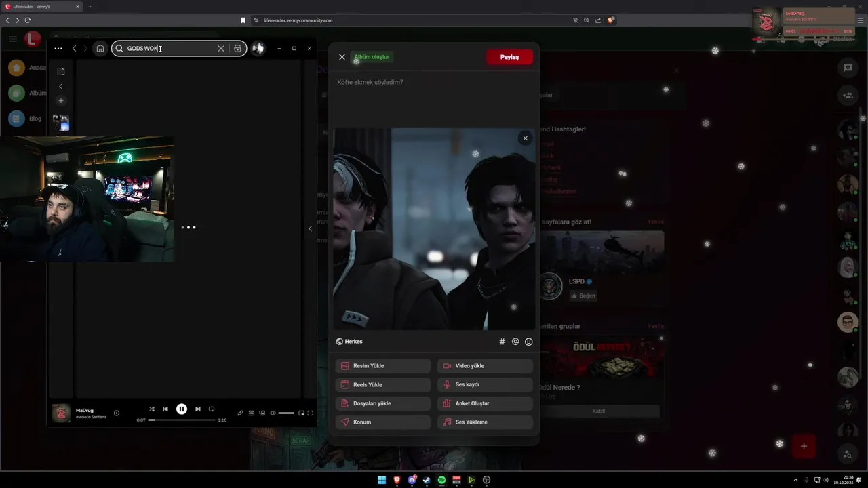Type in the Köfte ekmek söyledim text area
This screenshot has width=868, height=488.
click(x=434, y=98)
